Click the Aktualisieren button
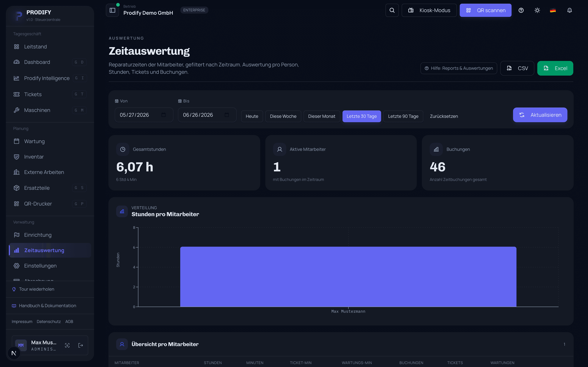Screen dimensions: 588x367 tap(540, 115)
